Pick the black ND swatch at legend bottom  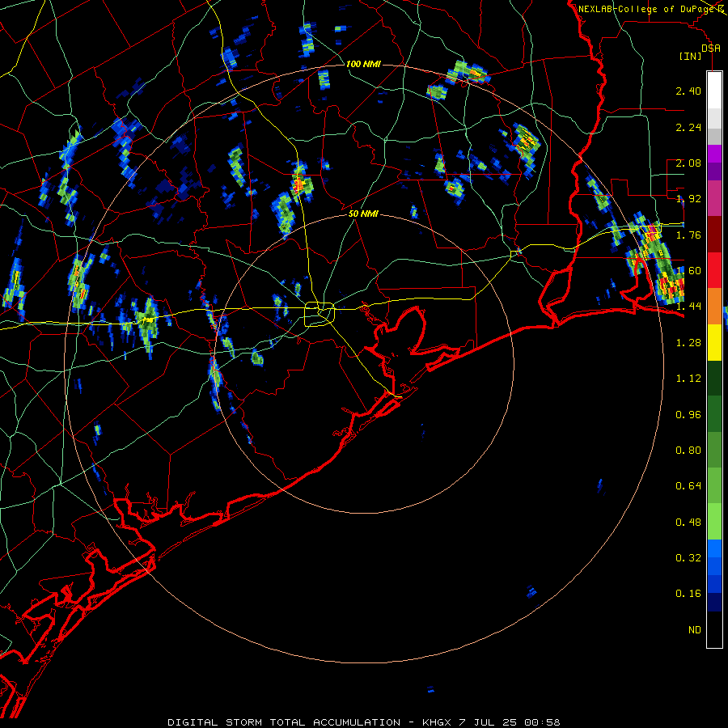(714, 629)
